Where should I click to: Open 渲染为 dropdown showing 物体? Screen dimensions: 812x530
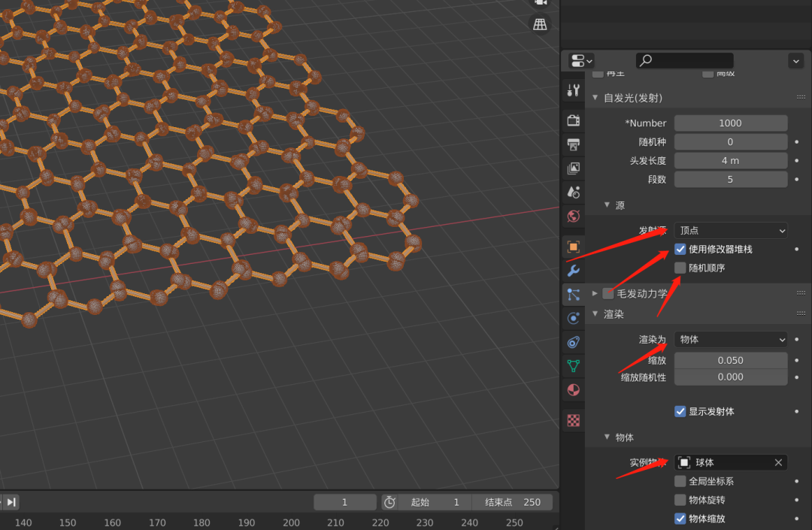point(731,340)
